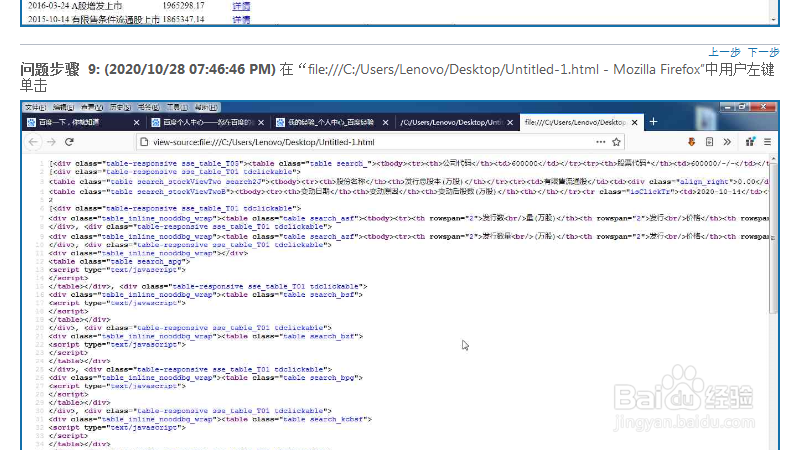This screenshot has width=800, height=450.
Task: Click source line with 'table search_kcbsf'
Action: coord(210,419)
